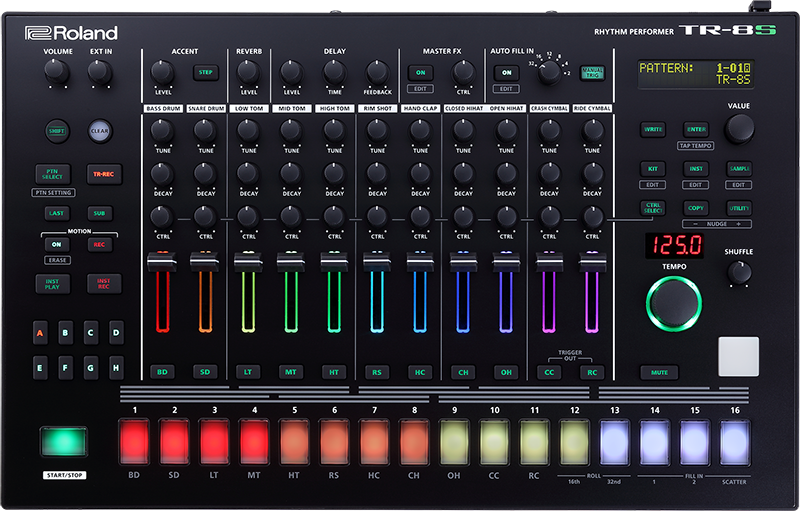Activate the TR-REC button
The image size is (800, 511).
click(104, 174)
